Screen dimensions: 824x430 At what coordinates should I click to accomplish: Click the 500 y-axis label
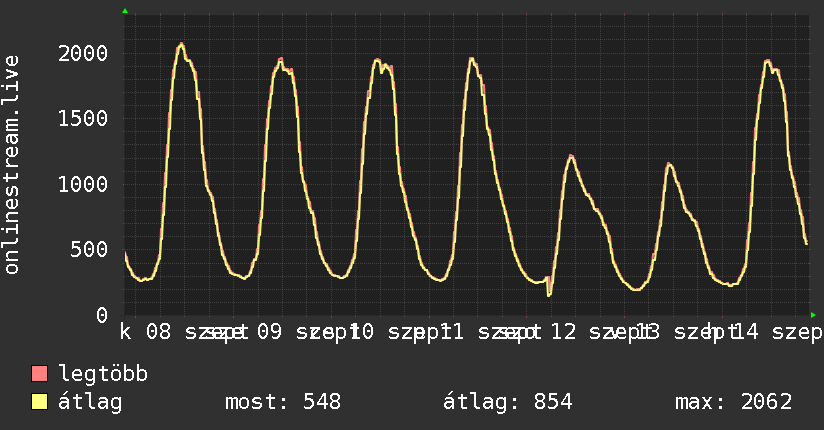(89, 250)
